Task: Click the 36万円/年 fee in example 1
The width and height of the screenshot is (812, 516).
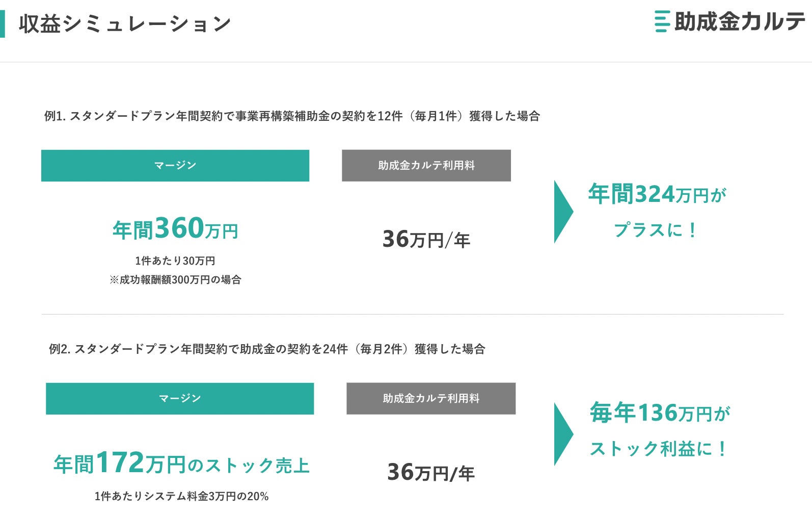Action: click(426, 239)
